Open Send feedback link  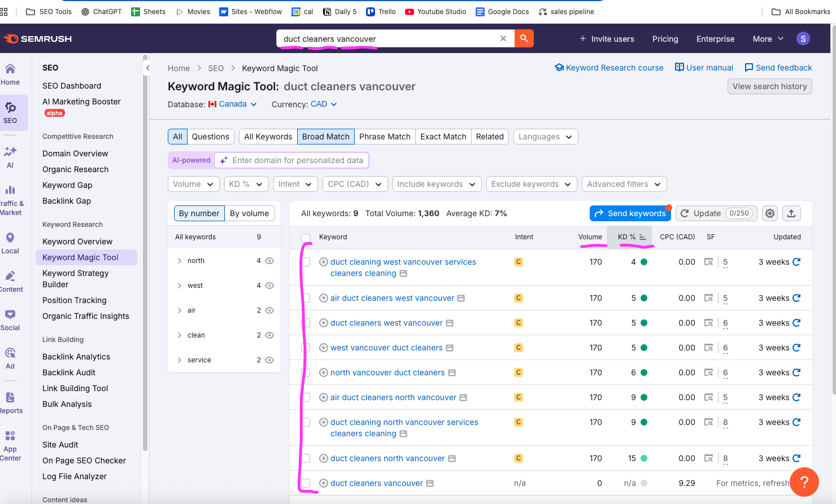pos(778,68)
